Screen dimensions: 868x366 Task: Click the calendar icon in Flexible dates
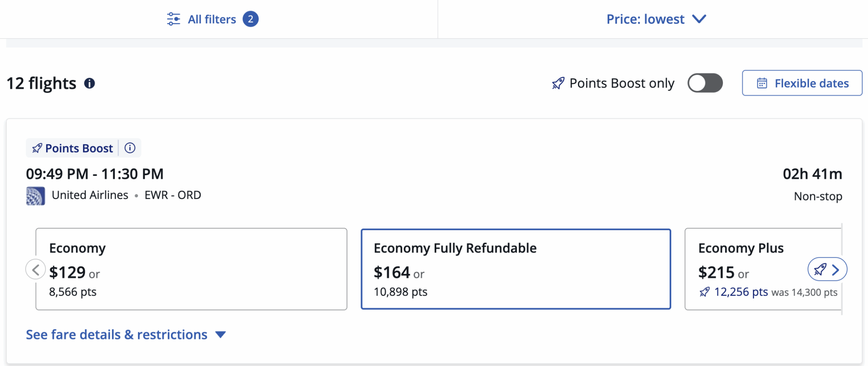tap(762, 83)
